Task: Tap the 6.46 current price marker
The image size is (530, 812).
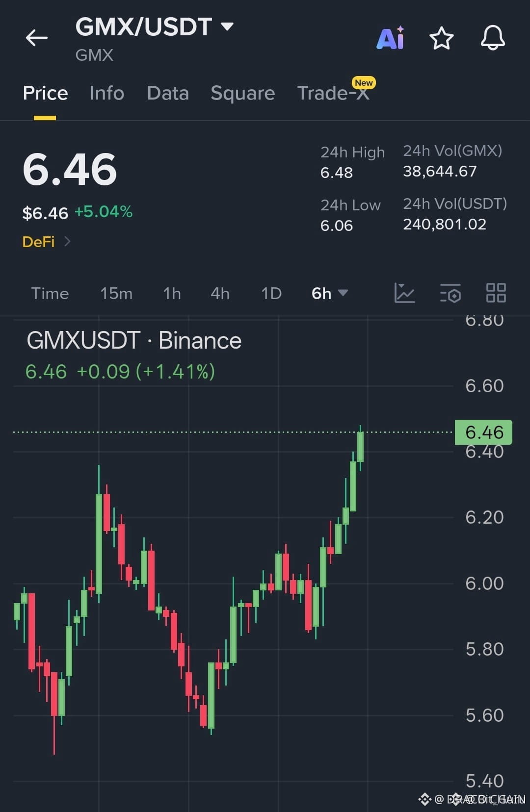Action: pyautogui.click(x=483, y=432)
